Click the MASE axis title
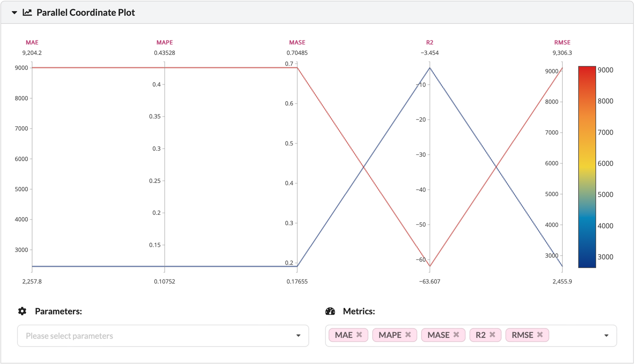This screenshot has height=364, width=635. (297, 42)
